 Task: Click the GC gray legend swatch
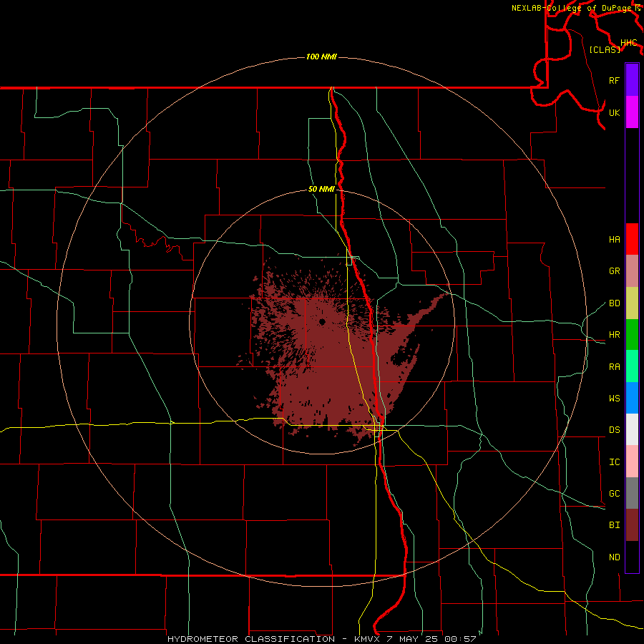pyautogui.click(x=632, y=493)
